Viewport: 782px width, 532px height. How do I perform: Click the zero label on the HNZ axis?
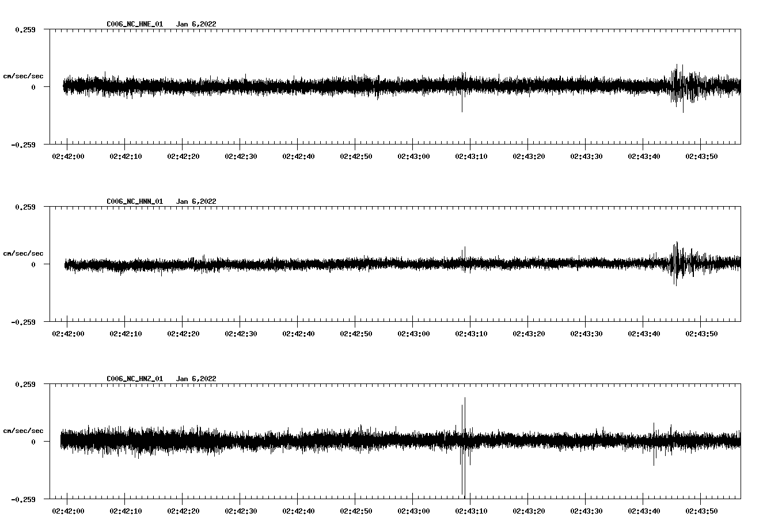pyautogui.click(x=33, y=442)
